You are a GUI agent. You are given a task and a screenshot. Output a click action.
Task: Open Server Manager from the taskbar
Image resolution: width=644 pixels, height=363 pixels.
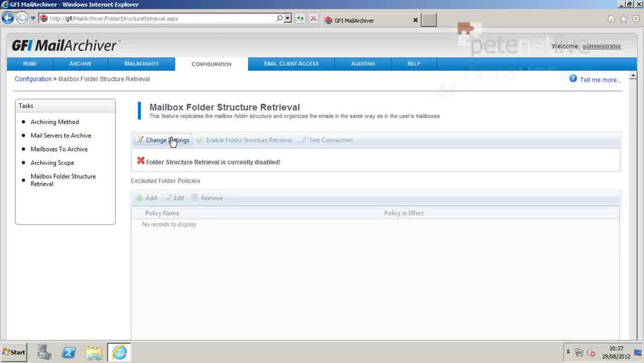point(44,352)
